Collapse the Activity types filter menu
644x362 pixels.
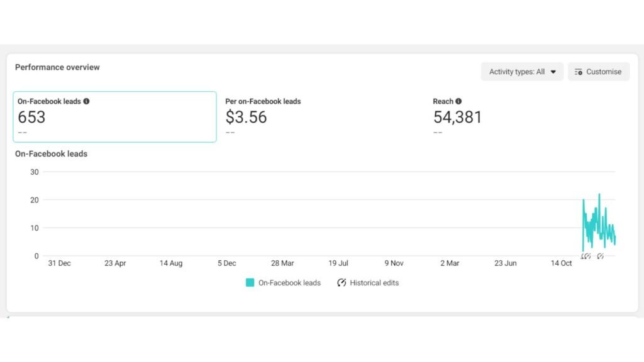point(522,72)
